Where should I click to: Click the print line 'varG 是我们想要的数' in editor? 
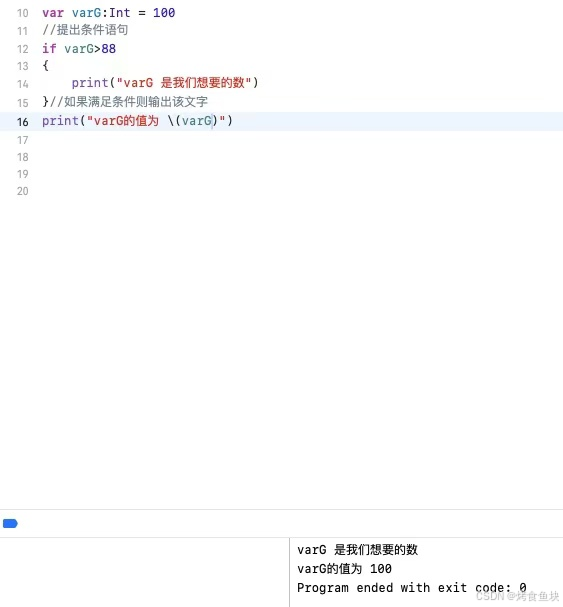click(165, 82)
